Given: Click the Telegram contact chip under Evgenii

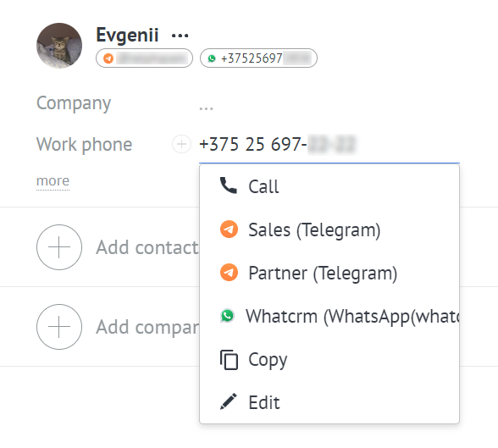Looking at the screenshot, I should tap(144, 58).
